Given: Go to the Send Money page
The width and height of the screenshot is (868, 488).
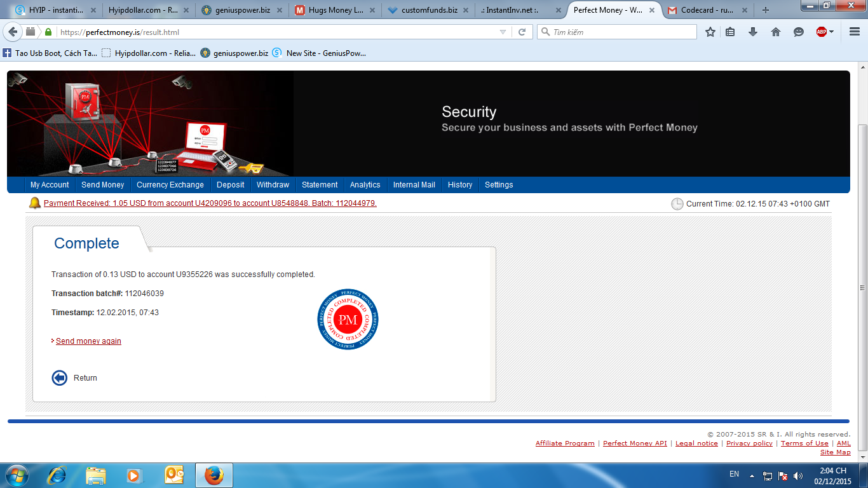Looking at the screenshot, I should (x=103, y=185).
